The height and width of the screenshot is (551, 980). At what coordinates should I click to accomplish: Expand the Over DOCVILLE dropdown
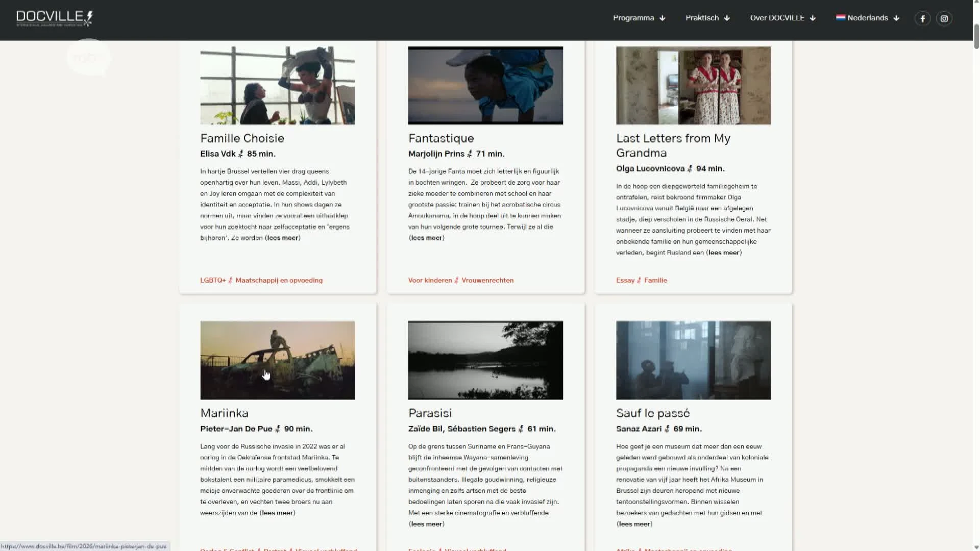[x=777, y=18]
